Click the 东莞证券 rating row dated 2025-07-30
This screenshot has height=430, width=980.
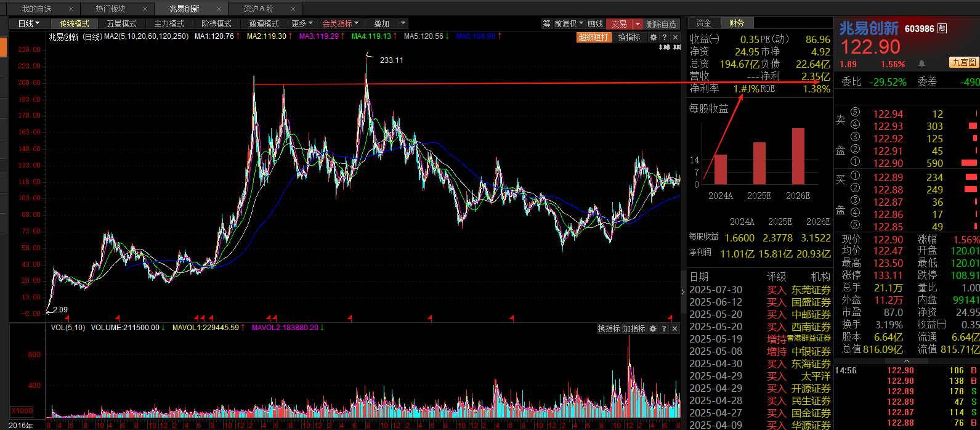760,290
